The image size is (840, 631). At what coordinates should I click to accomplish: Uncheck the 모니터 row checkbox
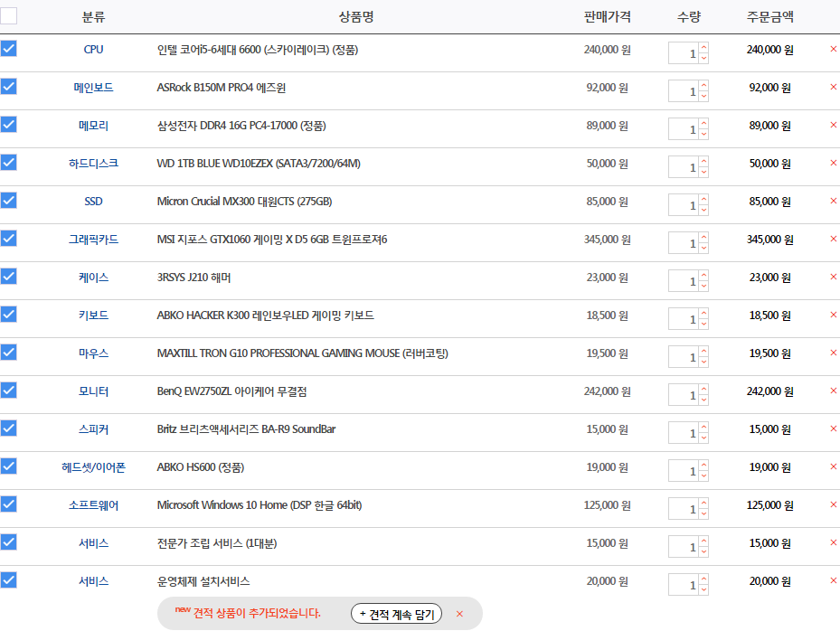click(8, 391)
